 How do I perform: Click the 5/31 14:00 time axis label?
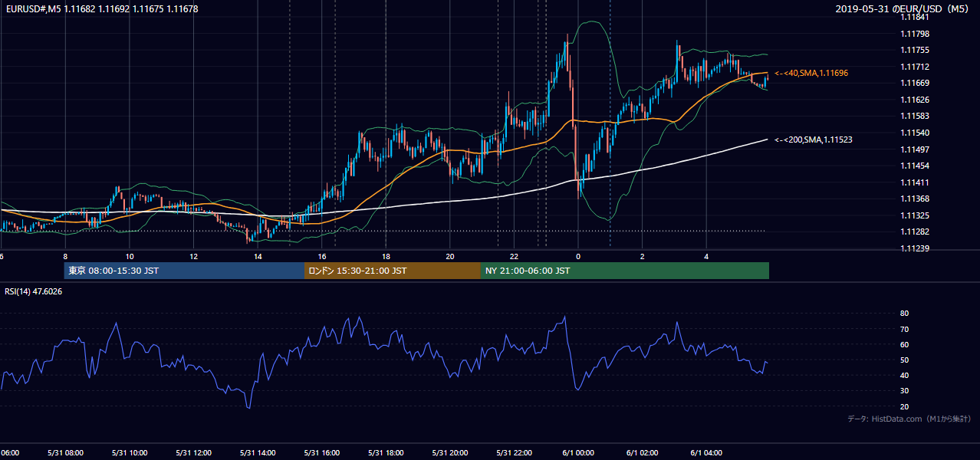[x=258, y=453]
